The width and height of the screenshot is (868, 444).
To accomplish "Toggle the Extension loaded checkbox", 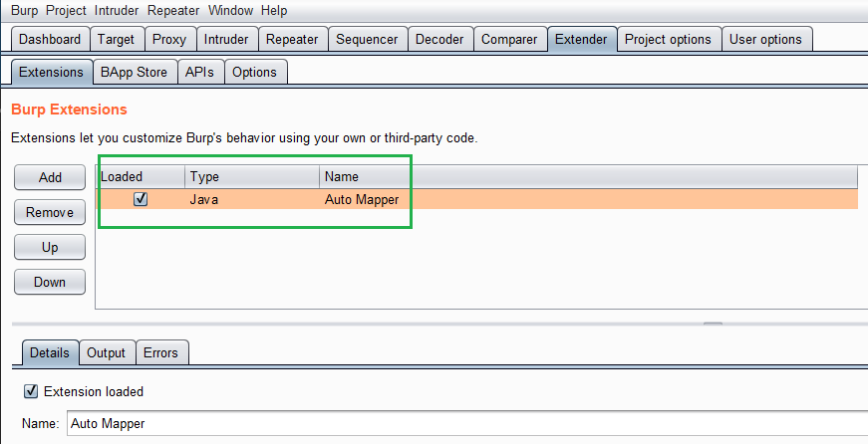I will click(x=31, y=391).
